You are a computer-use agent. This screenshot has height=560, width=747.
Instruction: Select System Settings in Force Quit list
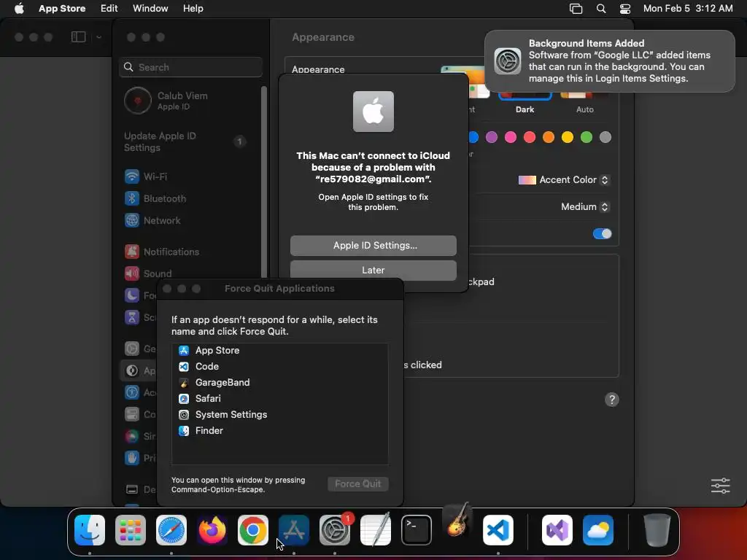pyautogui.click(x=279, y=415)
